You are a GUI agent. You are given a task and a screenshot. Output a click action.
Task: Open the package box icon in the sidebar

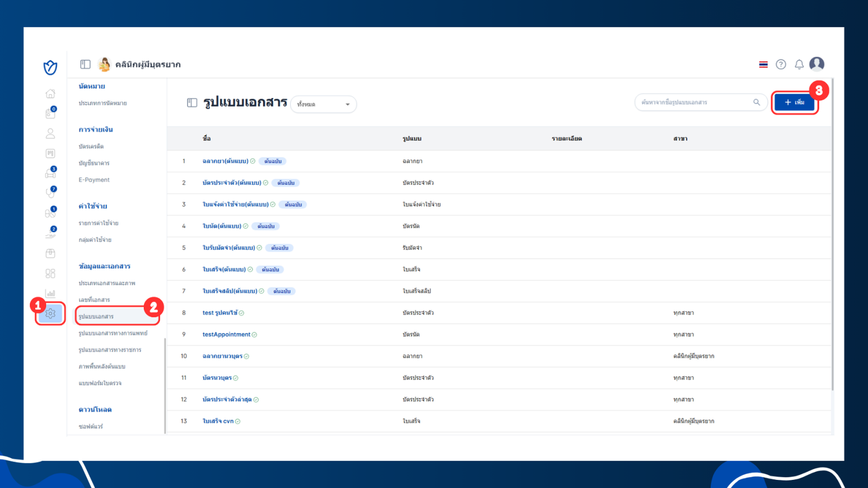[50, 254]
